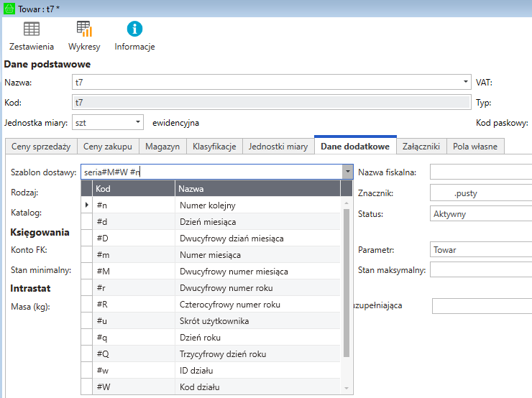Click the Kod column header
The width and height of the screenshot is (532, 398).
pos(134,189)
